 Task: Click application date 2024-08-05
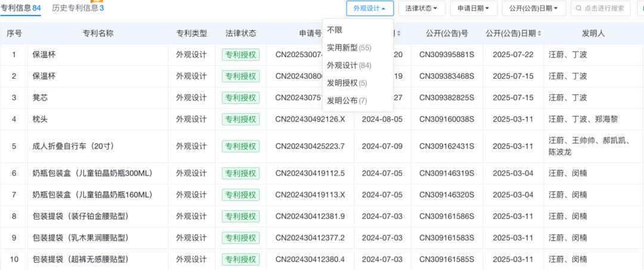click(382, 119)
